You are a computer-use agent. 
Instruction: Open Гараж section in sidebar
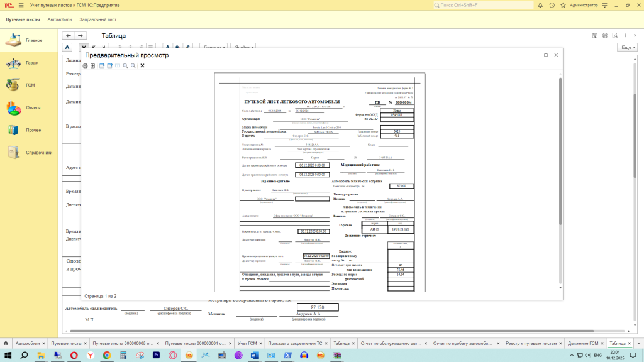(x=29, y=63)
